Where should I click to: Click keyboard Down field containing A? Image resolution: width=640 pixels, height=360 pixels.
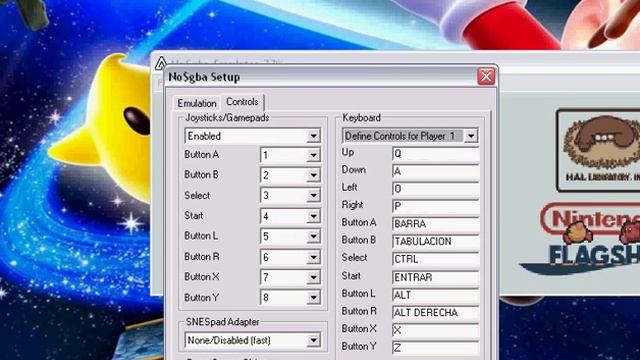436,171
